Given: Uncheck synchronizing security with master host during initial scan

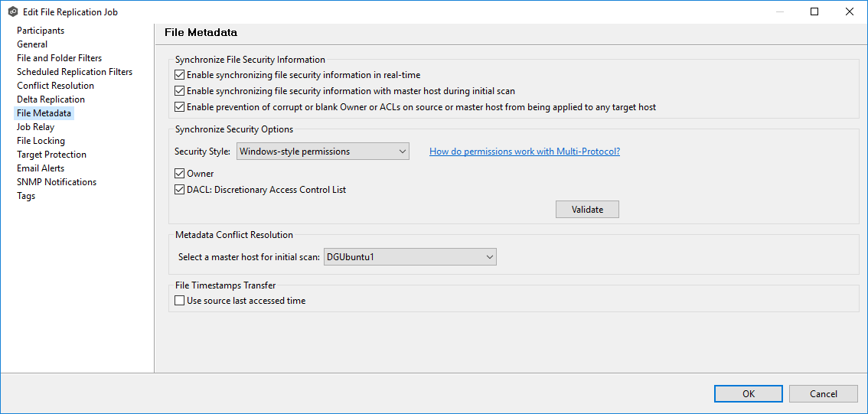Looking at the screenshot, I should pyautogui.click(x=180, y=91).
